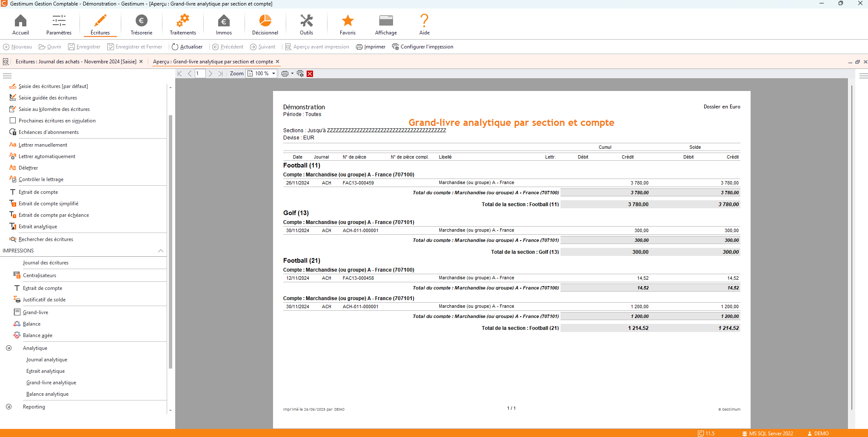The height and width of the screenshot is (437, 868).
Task: Open Extrait analytique under Analytique
Action: pyautogui.click(x=46, y=371)
